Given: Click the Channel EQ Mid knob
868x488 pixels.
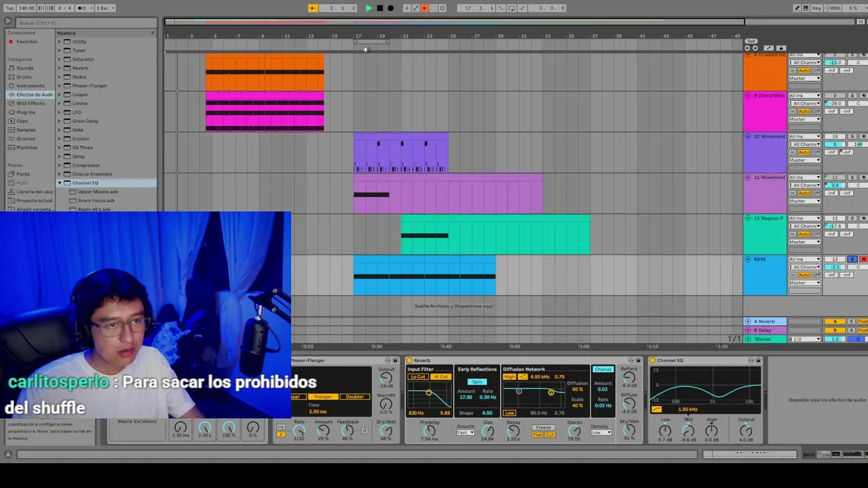Looking at the screenshot, I should (x=688, y=430).
